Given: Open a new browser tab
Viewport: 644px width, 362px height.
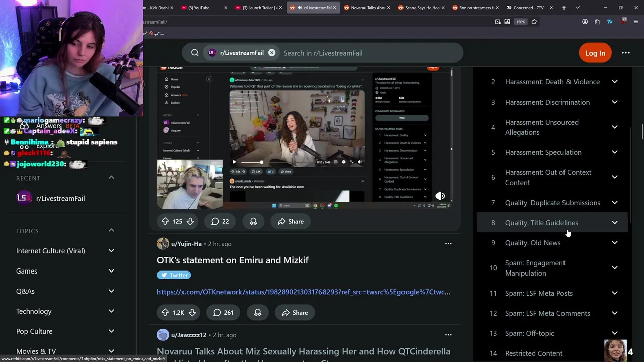Looking at the screenshot, I should pos(564,8).
